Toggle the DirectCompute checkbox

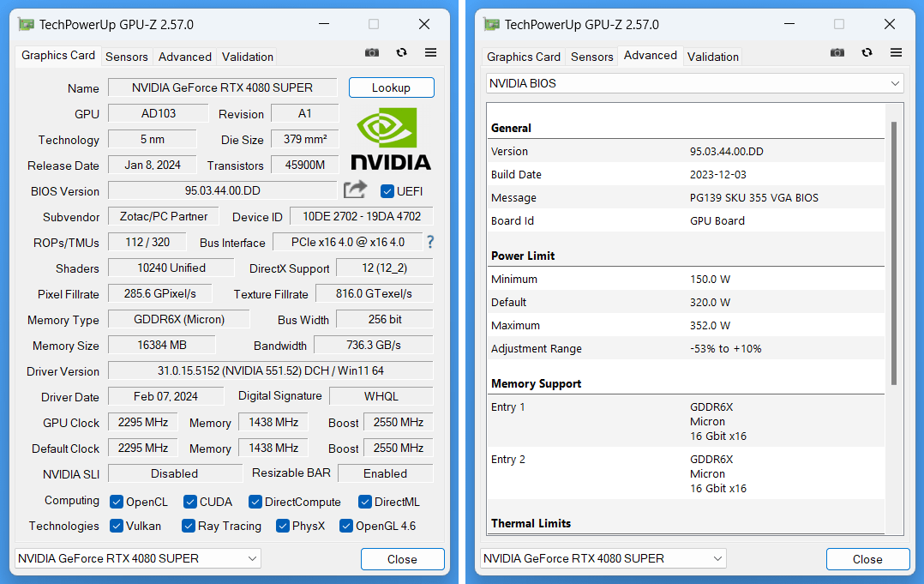tap(255, 502)
